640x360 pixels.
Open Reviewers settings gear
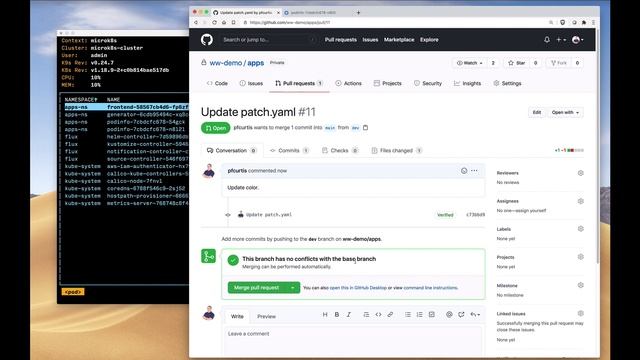pos(580,173)
